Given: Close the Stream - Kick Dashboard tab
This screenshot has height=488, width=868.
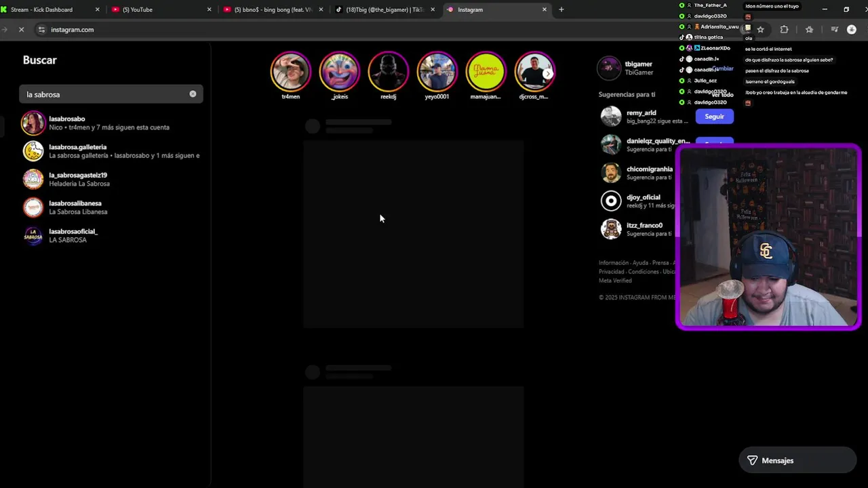Looking at the screenshot, I should (x=98, y=9).
